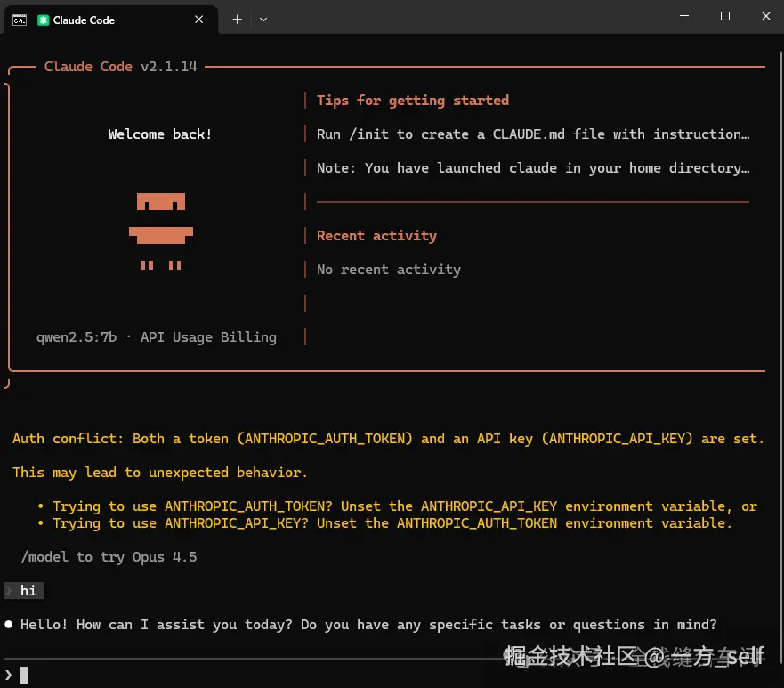Click the green Claude Code tab icon
784x688 pixels.
click(44, 20)
